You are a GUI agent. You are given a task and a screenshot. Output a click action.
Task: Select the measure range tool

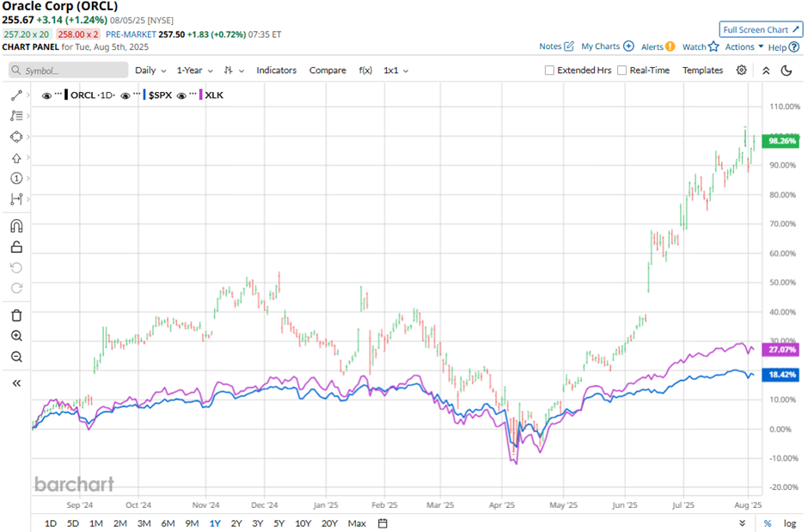click(16, 199)
